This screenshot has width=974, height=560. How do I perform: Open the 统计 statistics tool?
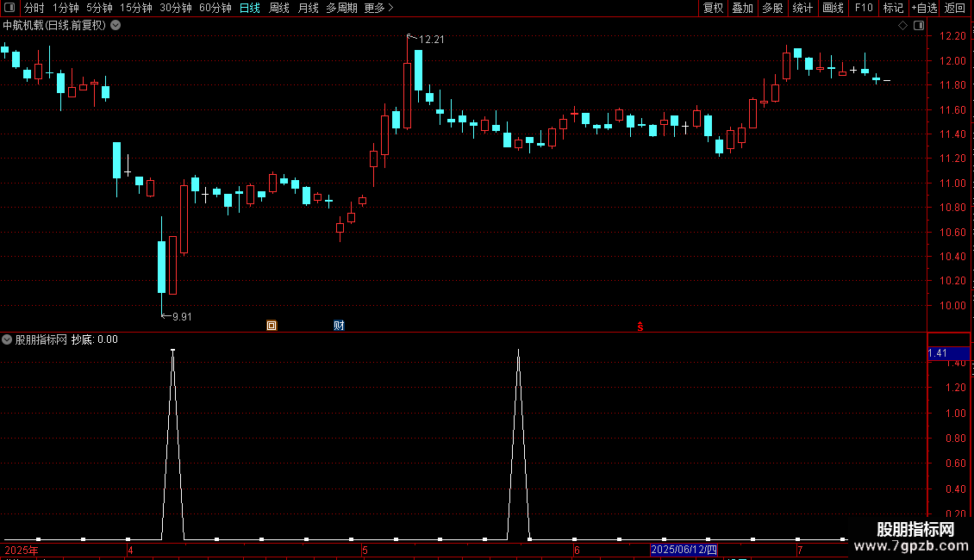click(802, 8)
